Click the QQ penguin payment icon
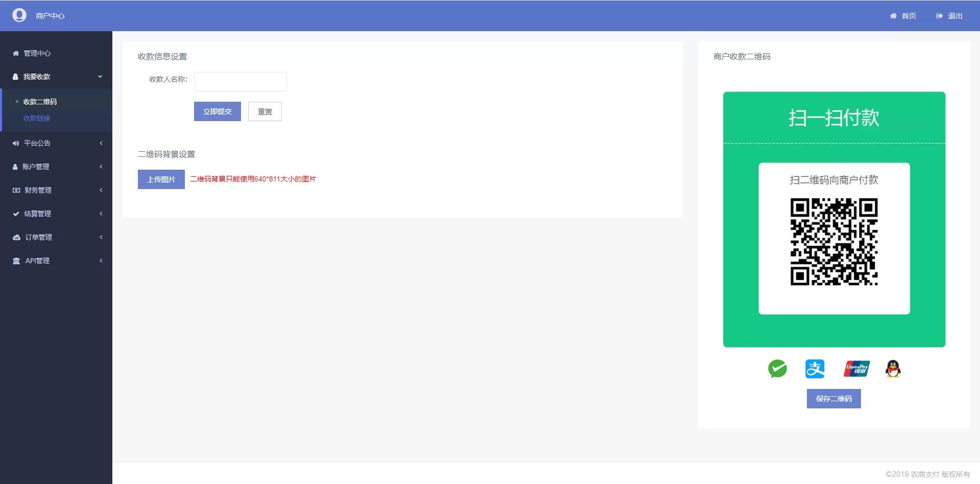 tap(893, 368)
